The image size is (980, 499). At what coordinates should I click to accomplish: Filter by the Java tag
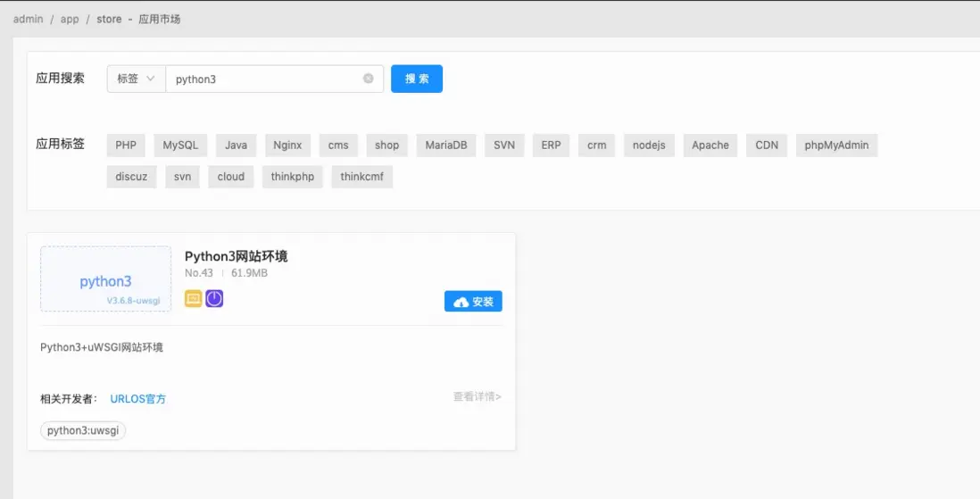(x=237, y=146)
